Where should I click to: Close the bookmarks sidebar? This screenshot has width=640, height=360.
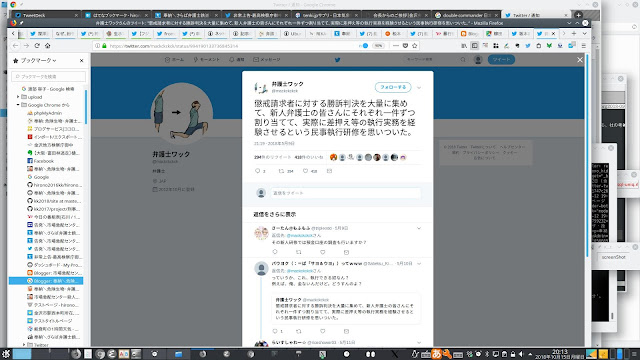(81, 60)
